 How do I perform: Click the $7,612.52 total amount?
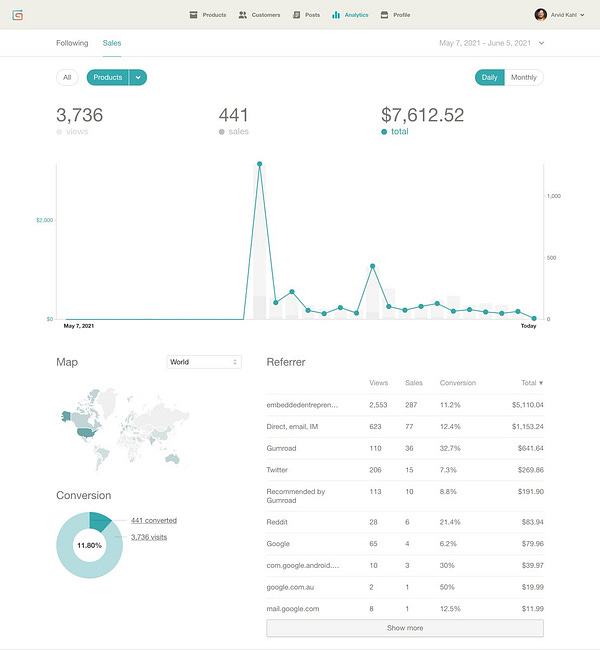click(423, 115)
